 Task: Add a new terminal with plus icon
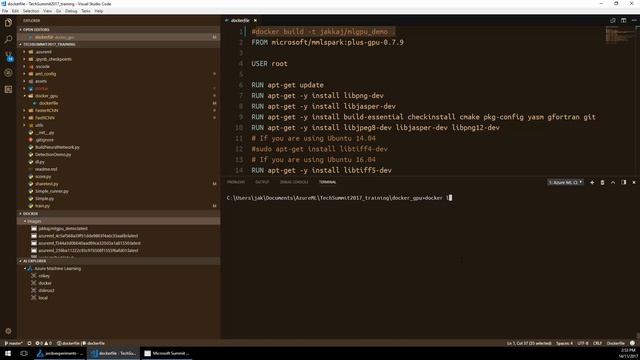(592, 182)
